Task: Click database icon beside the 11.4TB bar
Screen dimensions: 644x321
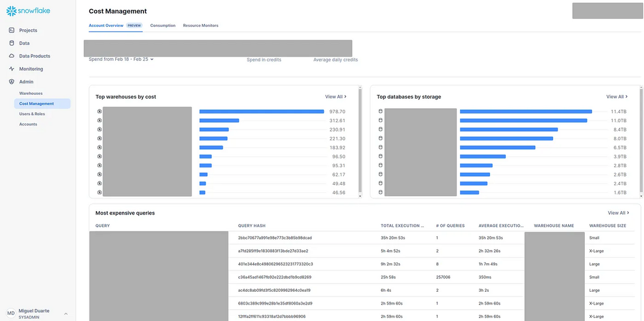Action: tap(380, 111)
